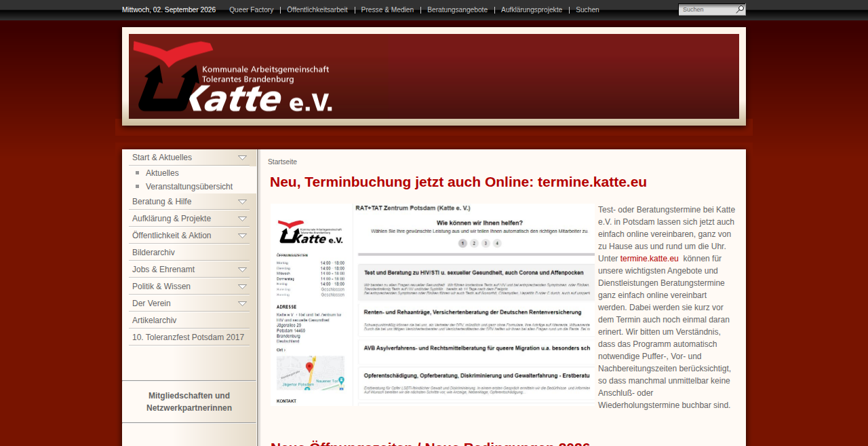
Task: Click the Mitgliedschaften und Netzwerkpartnerinnen heading
Action: pos(189,402)
